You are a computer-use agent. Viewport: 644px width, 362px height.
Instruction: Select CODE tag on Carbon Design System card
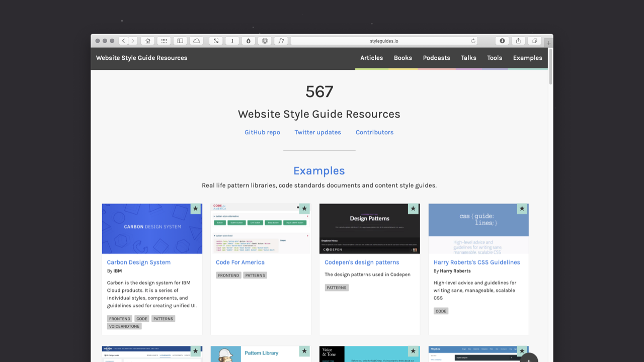pyautogui.click(x=142, y=319)
